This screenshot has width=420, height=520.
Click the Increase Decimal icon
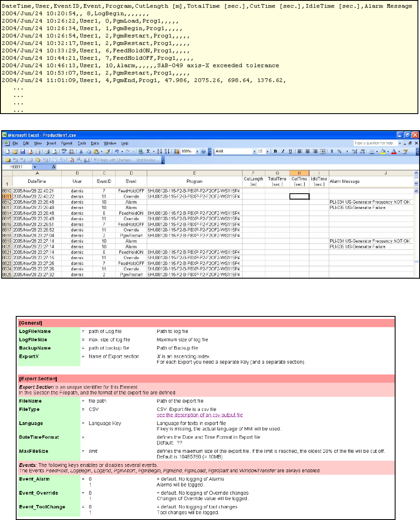coord(354,151)
